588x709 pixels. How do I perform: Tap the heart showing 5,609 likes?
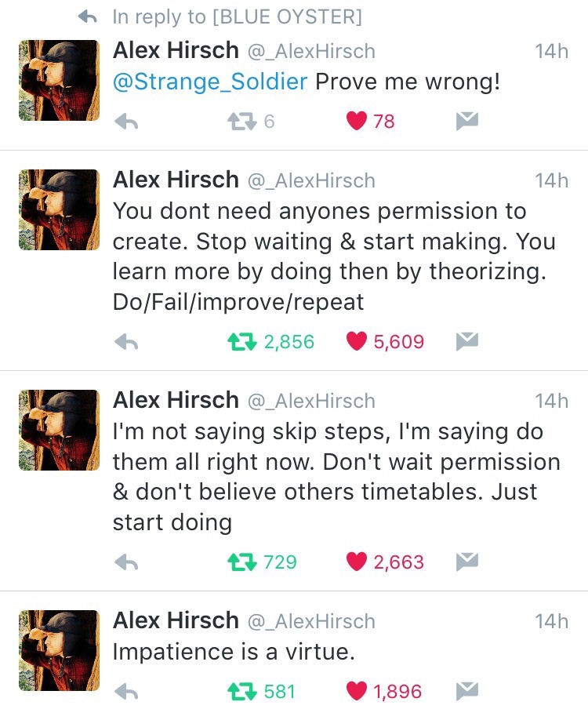pyautogui.click(x=357, y=342)
